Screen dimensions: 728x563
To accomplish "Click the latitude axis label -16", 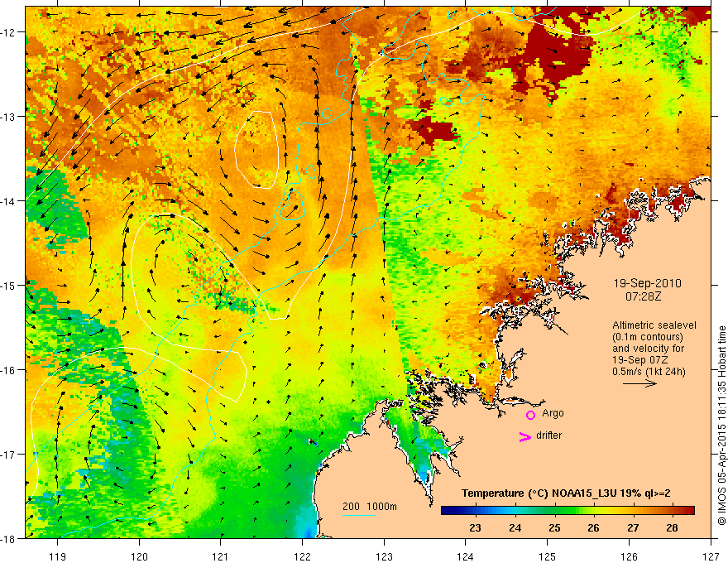I will [x=8, y=370].
